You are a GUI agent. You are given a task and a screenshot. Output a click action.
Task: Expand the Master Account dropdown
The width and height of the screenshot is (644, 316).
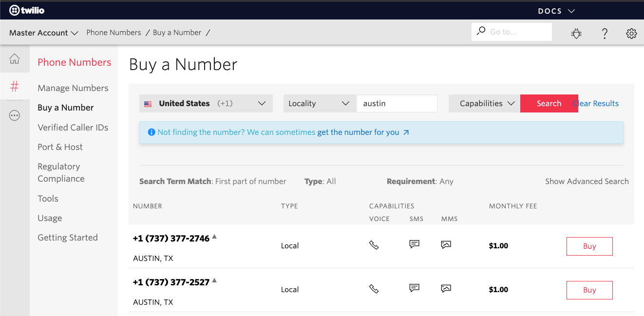(44, 33)
